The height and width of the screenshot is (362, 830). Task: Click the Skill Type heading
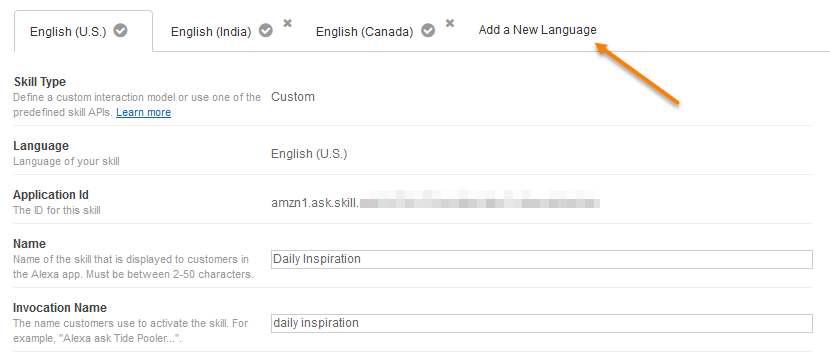[40, 82]
